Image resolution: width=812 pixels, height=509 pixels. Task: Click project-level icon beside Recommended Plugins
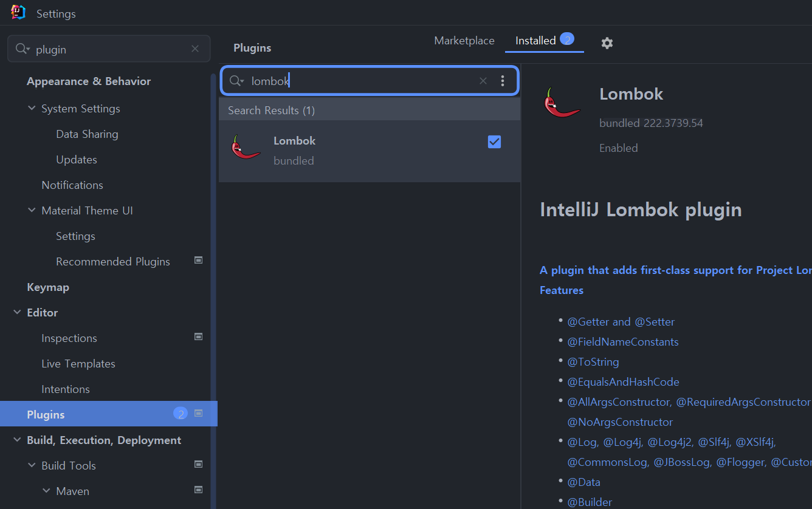tap(198, 260)
